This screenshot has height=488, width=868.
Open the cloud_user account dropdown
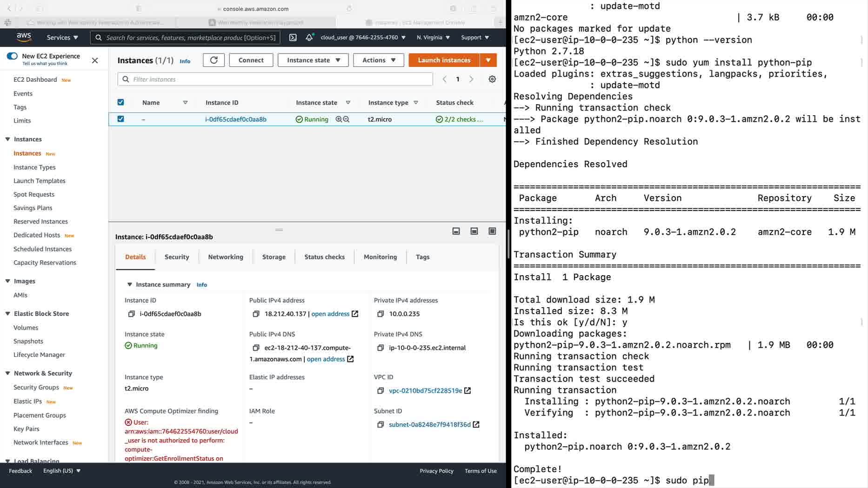(x=363, y=38)
